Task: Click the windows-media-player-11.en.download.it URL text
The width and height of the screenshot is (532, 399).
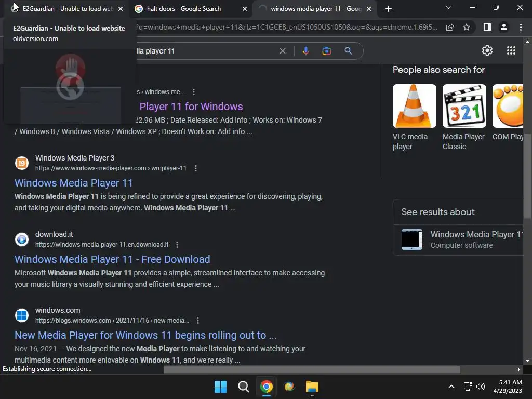Action: (x=102, y=245)
